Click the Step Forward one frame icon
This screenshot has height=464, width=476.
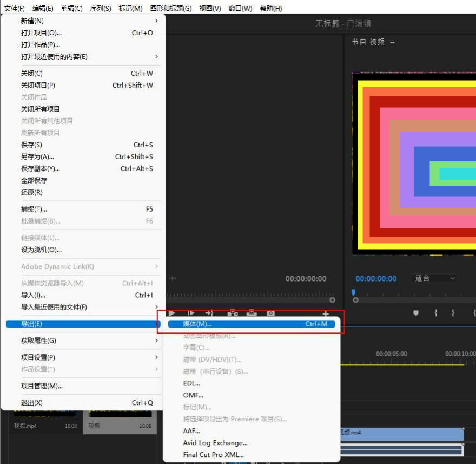point(191,313)
